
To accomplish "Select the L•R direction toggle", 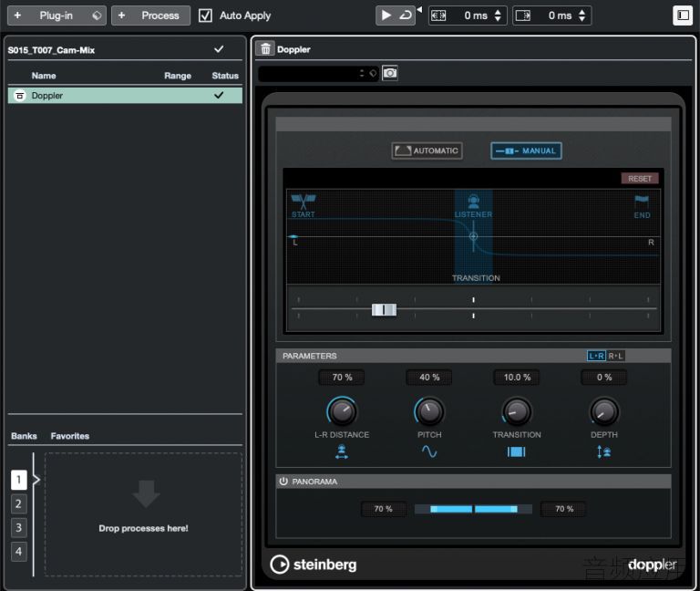I will click(x=596, y=356).
